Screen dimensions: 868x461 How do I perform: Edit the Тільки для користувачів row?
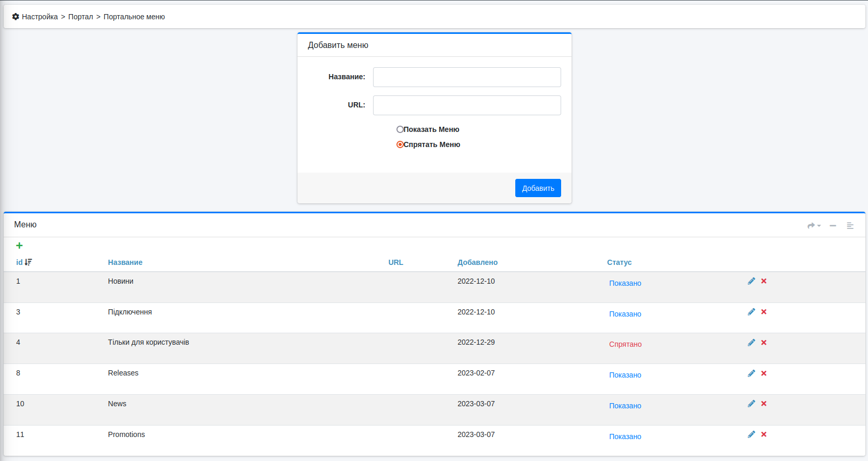(751, 343)
